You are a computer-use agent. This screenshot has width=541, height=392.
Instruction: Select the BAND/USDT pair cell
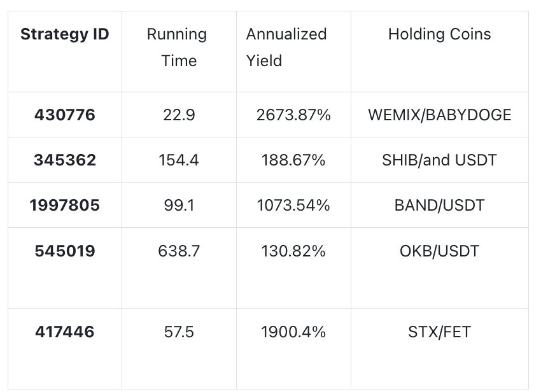click(x=439, y=206)
